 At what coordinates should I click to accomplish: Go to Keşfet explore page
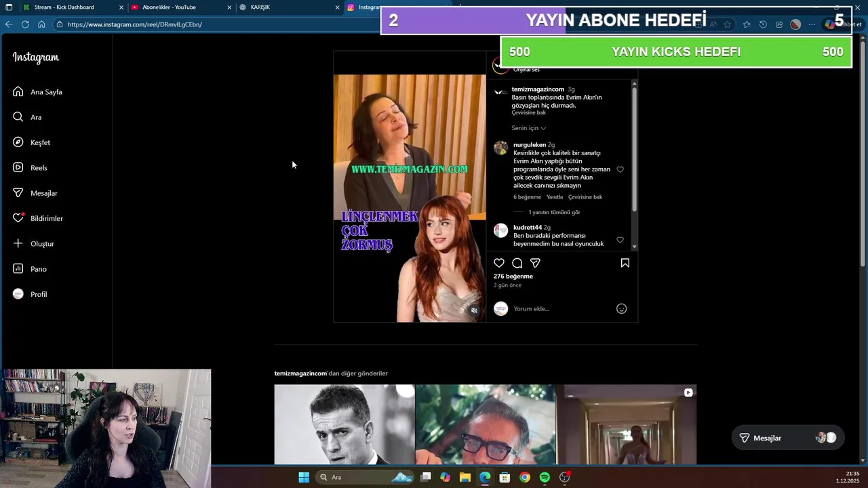pyautogui.click(x=31, y=142)
